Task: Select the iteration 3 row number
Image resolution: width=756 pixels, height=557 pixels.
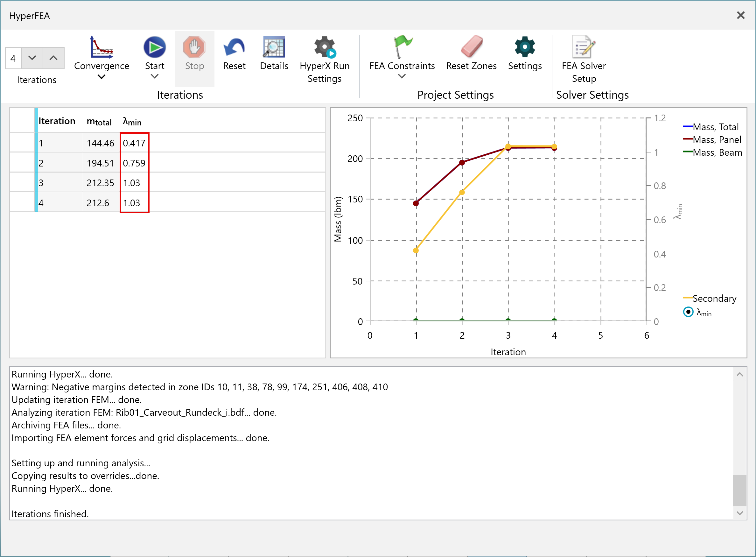Action: 41,183
